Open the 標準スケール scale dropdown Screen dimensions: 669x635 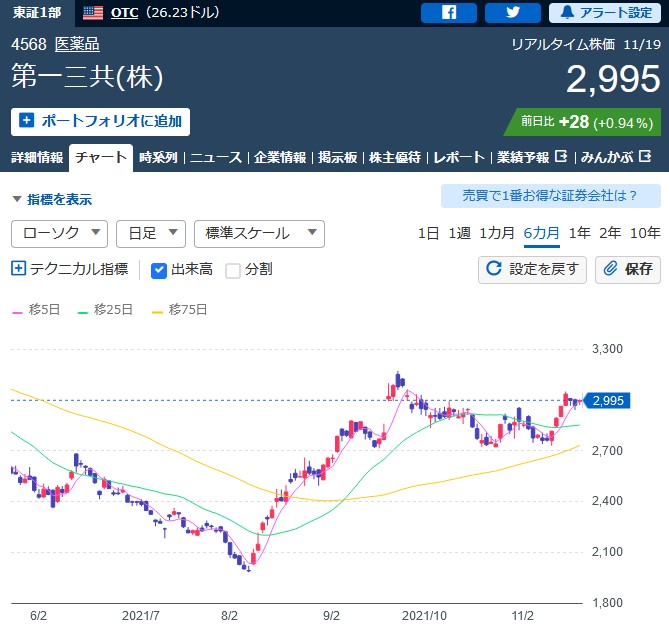click(x=259, y=233)
